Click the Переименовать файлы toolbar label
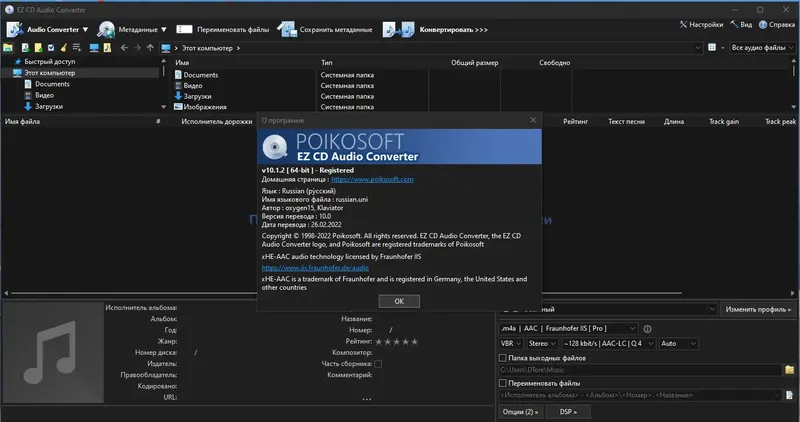This screenshot has width=800, height=422. [233, 30]
